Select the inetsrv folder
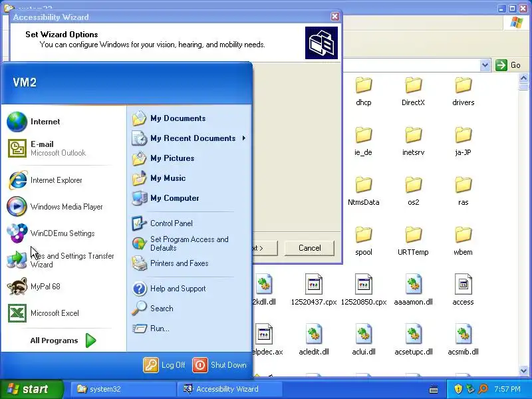The image size is (532, 399). pyautogui.click(x=413, y=142)
